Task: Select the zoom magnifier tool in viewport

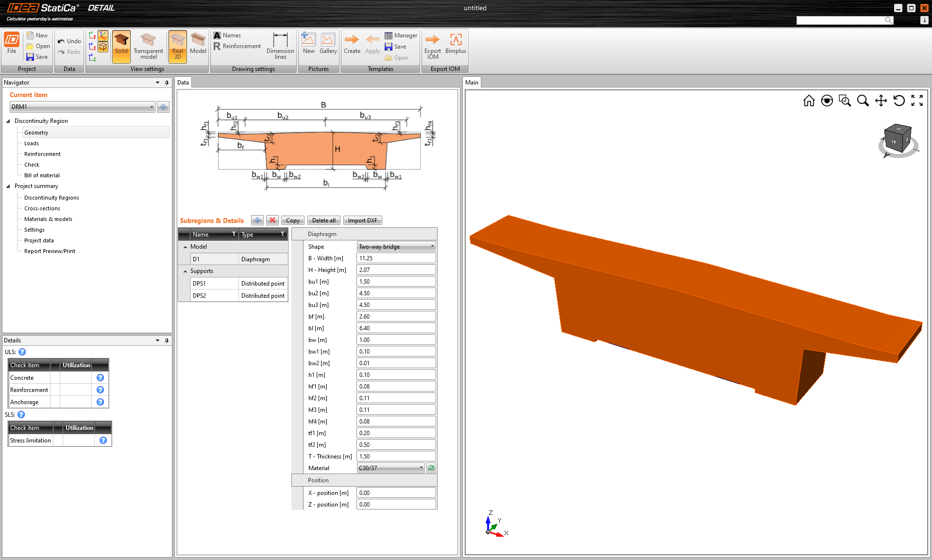Action: (863, 101)
